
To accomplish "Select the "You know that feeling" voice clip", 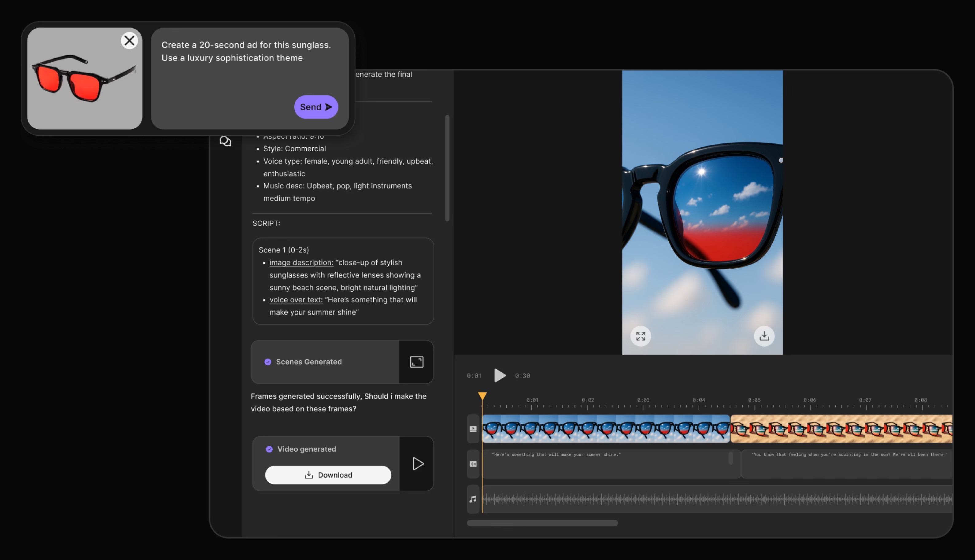I will coord(847,464).
